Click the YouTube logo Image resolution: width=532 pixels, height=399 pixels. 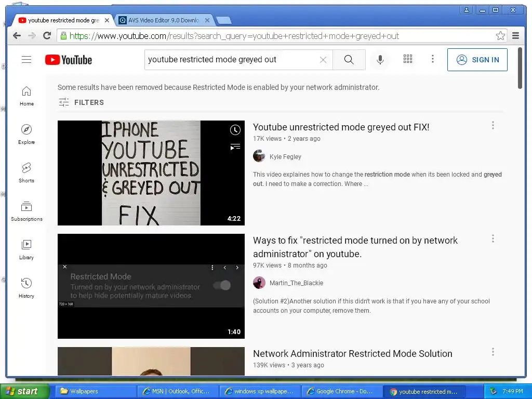[69, 60]
